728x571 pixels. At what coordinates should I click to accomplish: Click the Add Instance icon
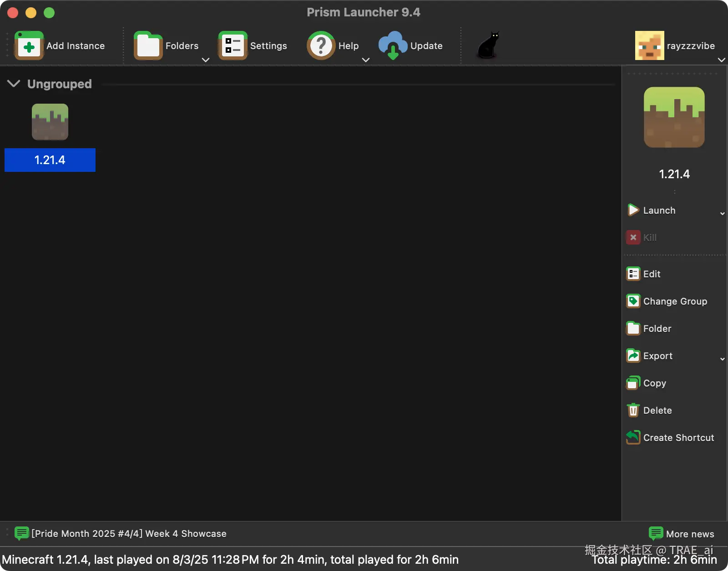pos(29,45)
